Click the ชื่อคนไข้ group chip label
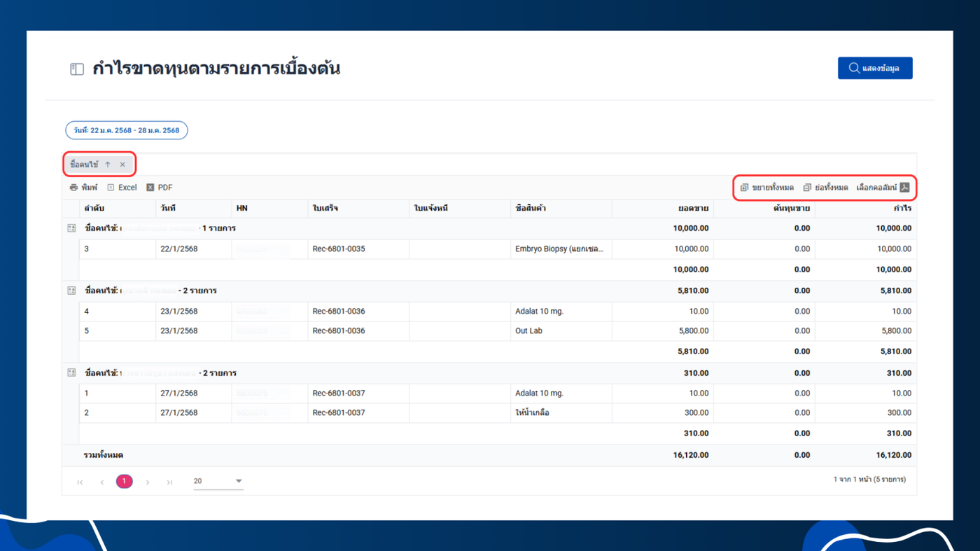This screenshot has height=551, width=980. pos(84,165)
